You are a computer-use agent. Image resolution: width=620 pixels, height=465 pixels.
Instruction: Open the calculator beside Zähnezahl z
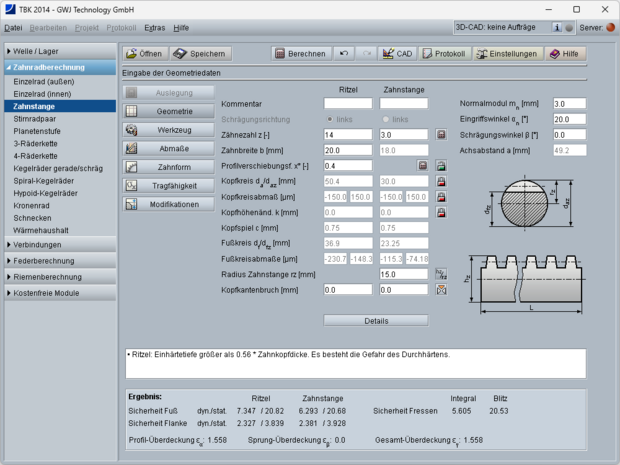[442, 135]
